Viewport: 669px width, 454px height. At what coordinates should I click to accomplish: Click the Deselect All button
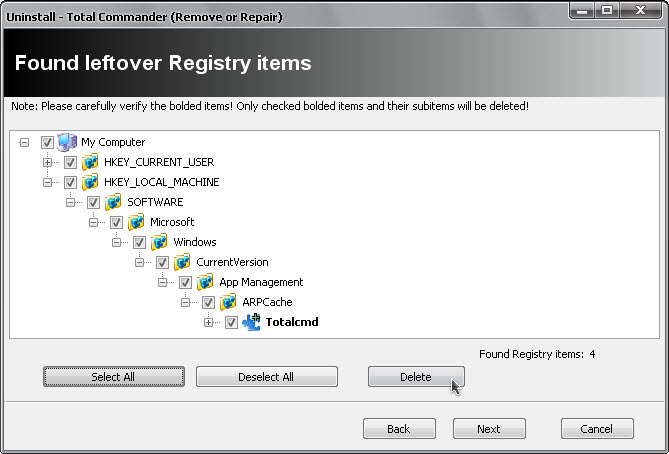(x=266, y=377)
